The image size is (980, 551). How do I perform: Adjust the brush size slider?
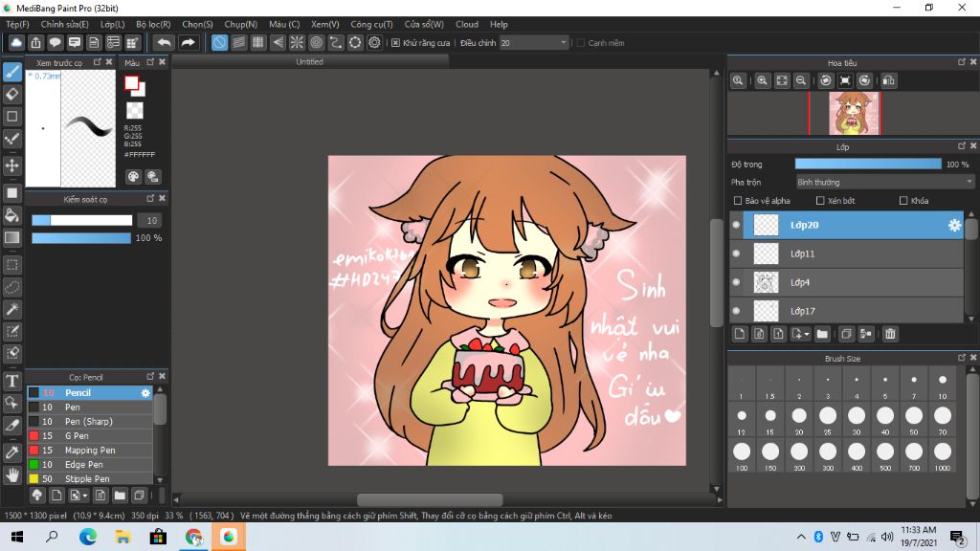(x=82, y=221)
